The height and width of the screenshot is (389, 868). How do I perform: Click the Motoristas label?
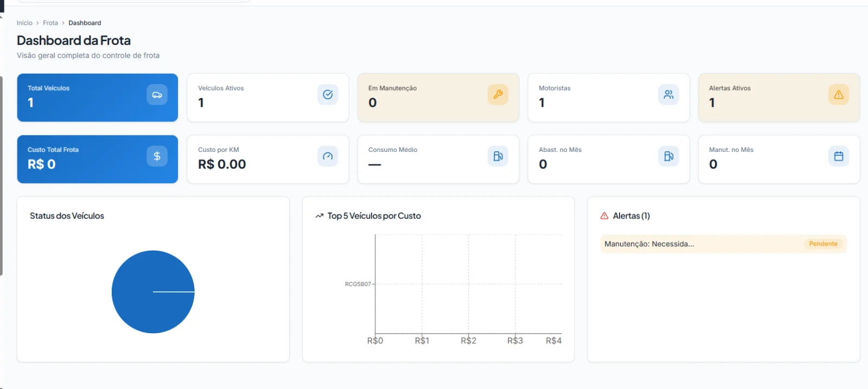click(x=554, y=88)
